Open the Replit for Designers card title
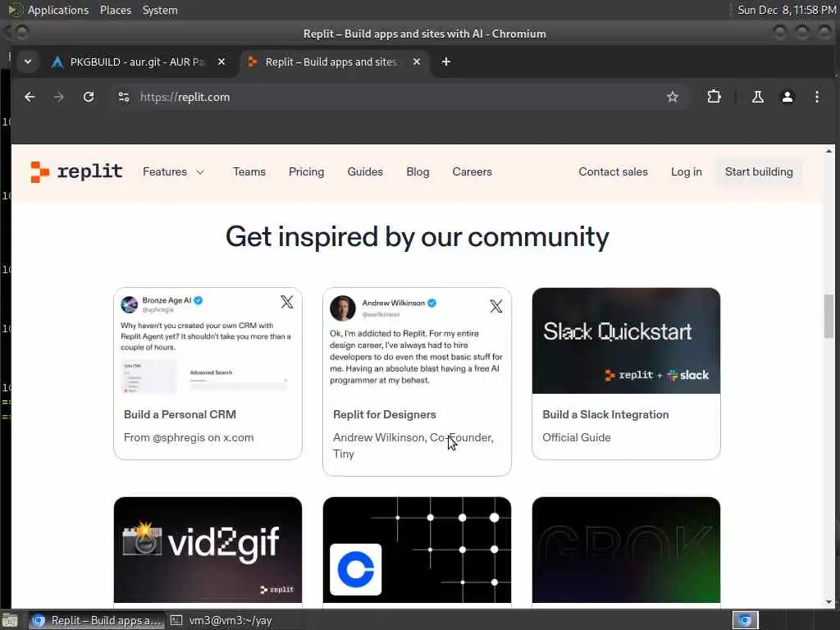Viewport: 840px width, 630px height. (384, 414)
